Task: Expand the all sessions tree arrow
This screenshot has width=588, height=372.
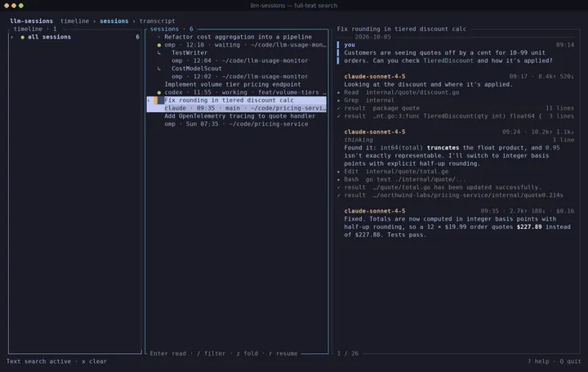Action: [12, 37]
